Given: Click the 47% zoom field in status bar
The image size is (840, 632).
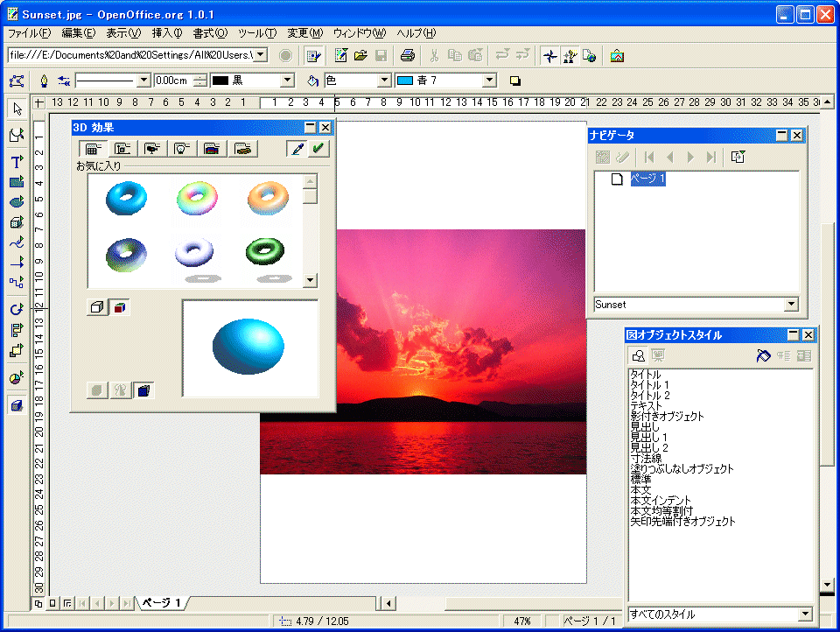Looking at the screenshot, I should 522,621.
